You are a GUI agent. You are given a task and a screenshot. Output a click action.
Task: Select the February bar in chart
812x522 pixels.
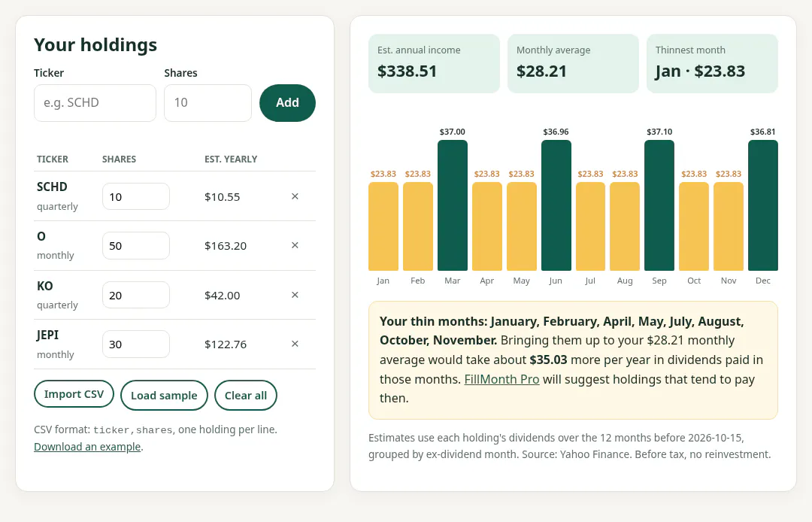point(418,226)
